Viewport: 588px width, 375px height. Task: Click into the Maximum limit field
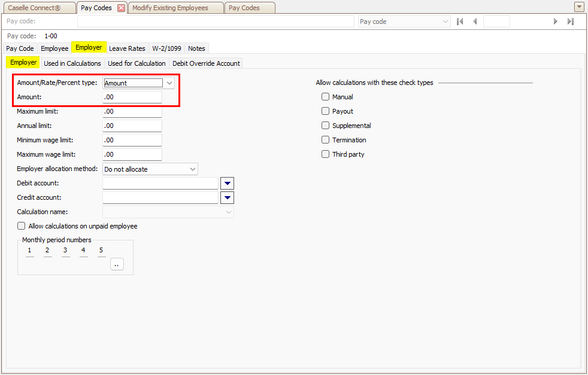coord(132,112)
